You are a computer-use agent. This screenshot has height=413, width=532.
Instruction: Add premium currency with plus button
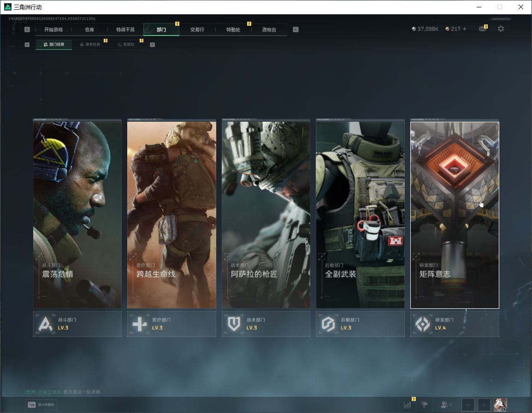click(x=465, y=29)
